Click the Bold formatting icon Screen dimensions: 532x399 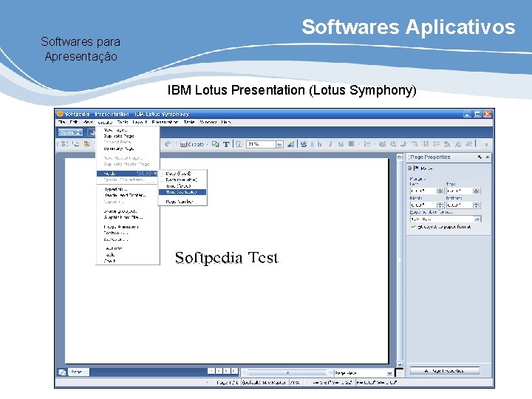320,144
